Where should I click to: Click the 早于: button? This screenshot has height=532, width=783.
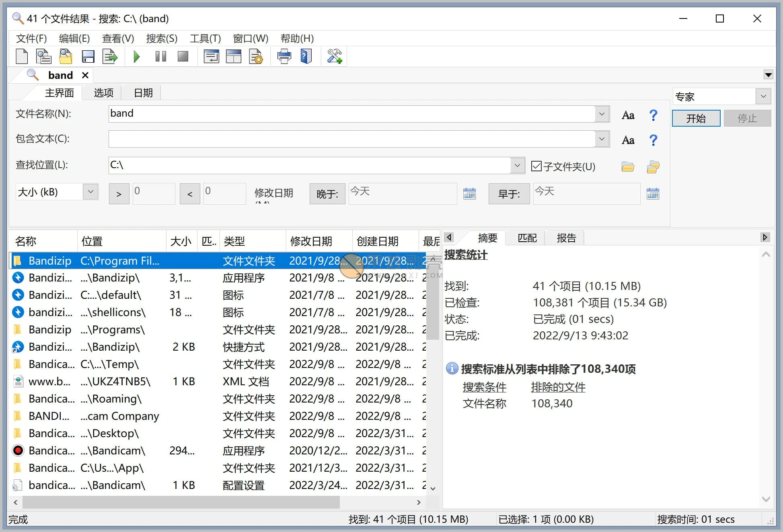pos(509,194)
